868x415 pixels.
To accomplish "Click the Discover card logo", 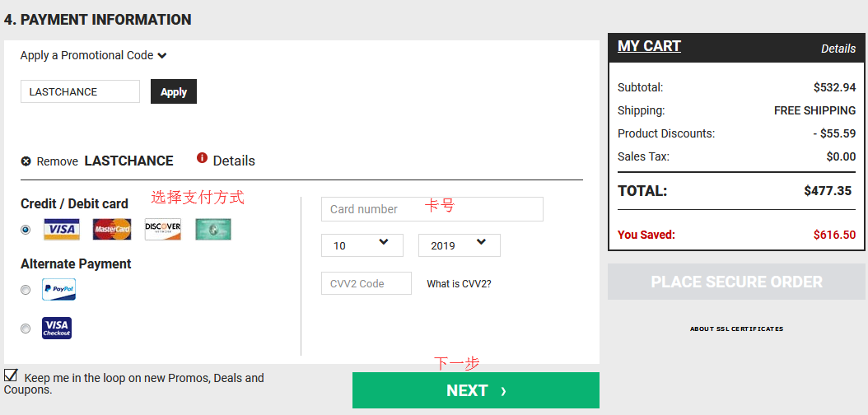I will click(x=163, y=230).
